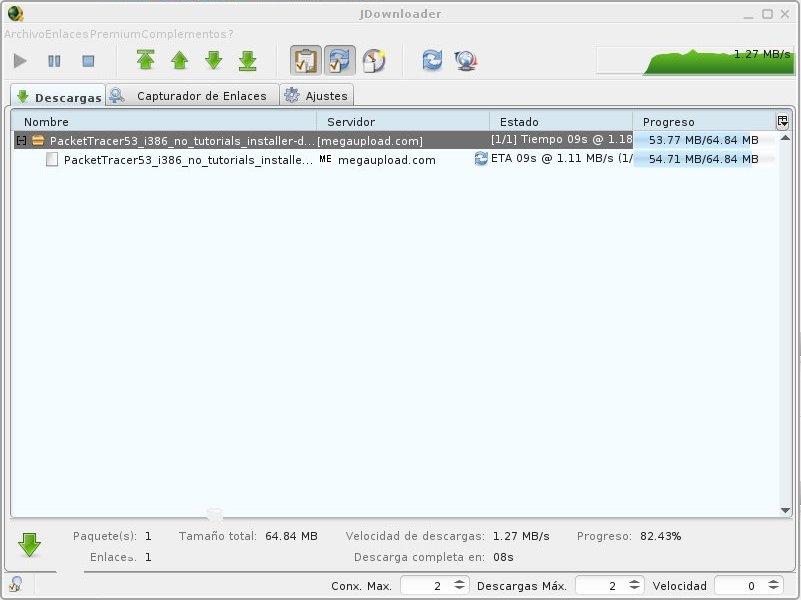
Task: Open the Archivo menu
Action: pos(25,34)
